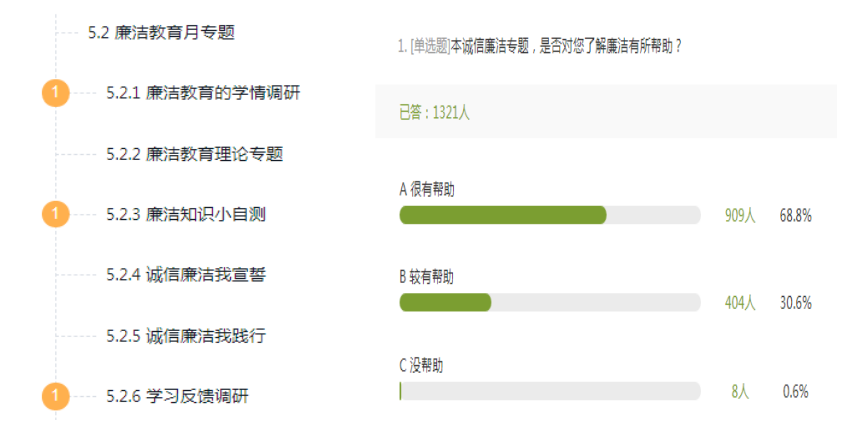
Task: Select option label B 较有帮助
Action: [426, 277]
